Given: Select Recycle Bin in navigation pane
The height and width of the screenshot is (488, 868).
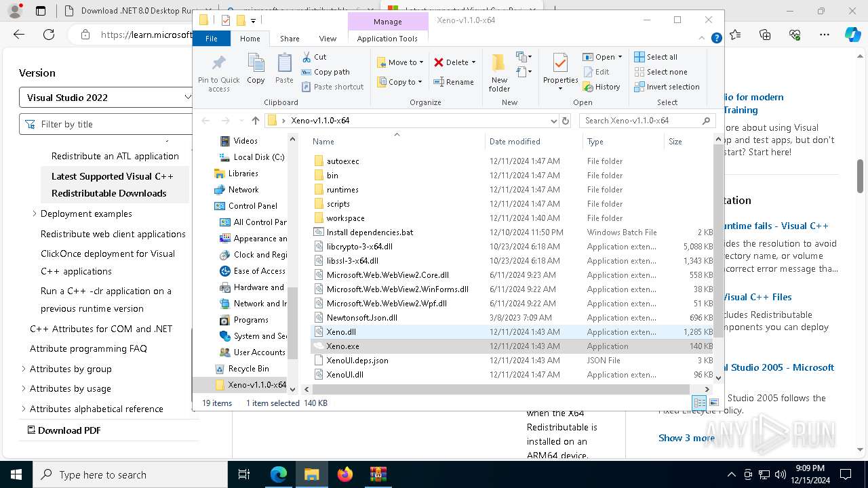Looking at the screenshot, I should (x=248, y=369).
